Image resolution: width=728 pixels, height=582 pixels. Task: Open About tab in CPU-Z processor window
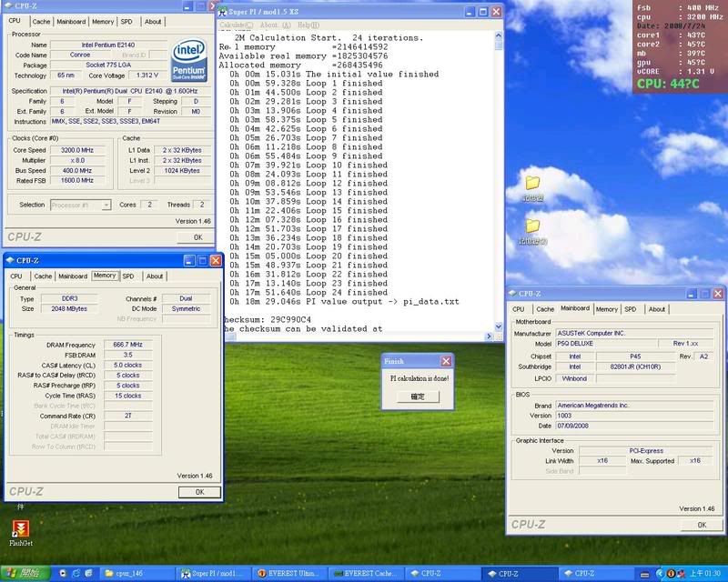pyautogui.click(x=153, y=22)
